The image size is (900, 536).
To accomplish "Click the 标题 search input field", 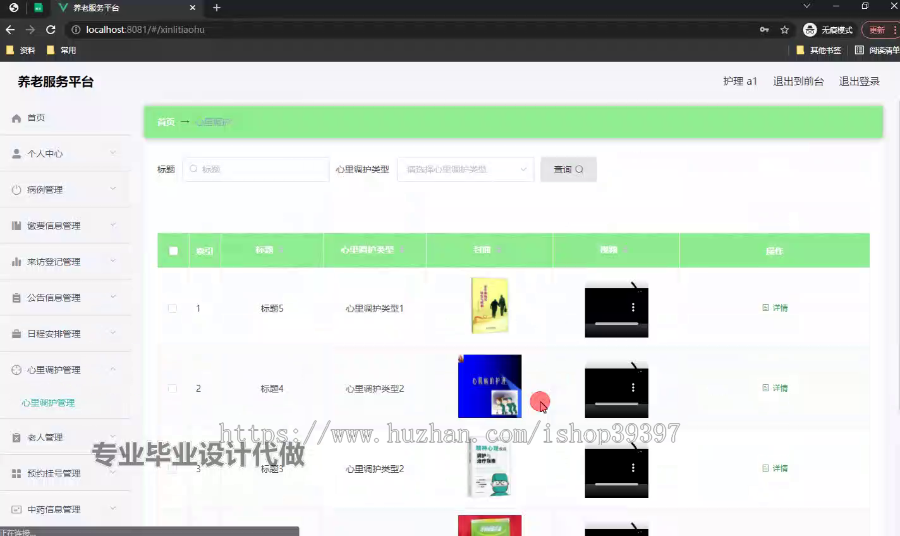I will 256,169.
